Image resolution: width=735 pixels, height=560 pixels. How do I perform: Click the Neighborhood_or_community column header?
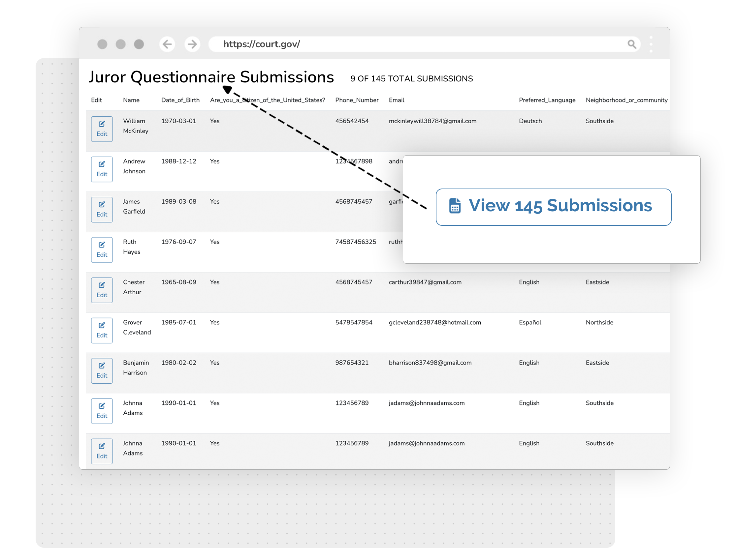click(626, 100)
